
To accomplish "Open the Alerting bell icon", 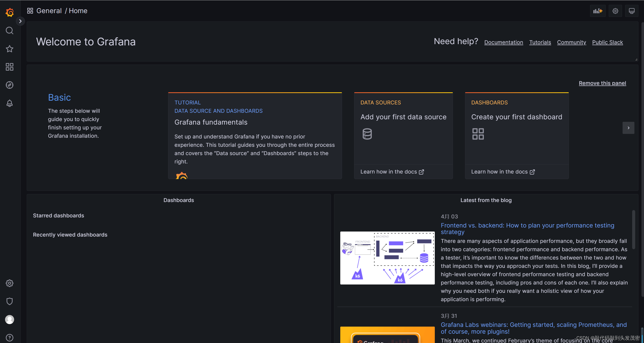I will pos(10,103).
